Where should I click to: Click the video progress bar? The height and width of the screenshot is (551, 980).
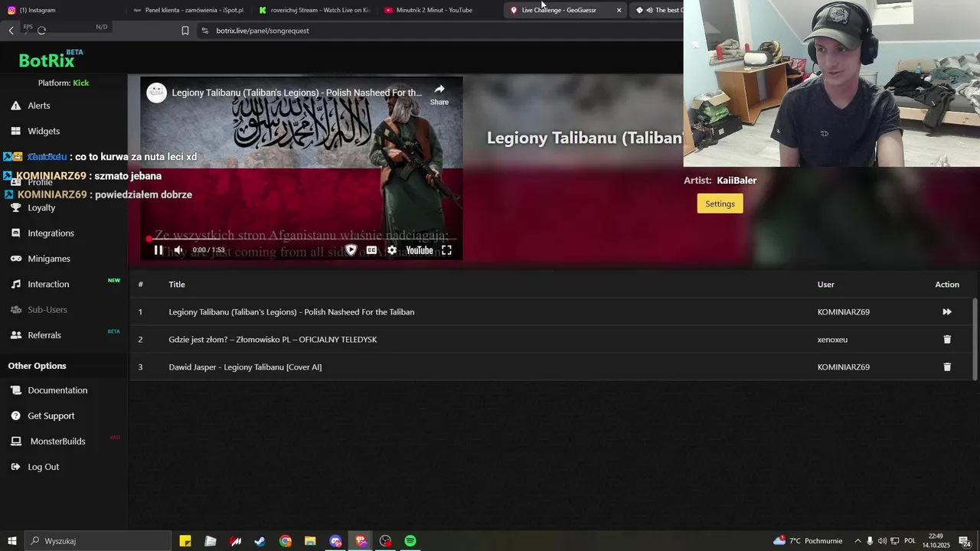(x=302, y=239)
